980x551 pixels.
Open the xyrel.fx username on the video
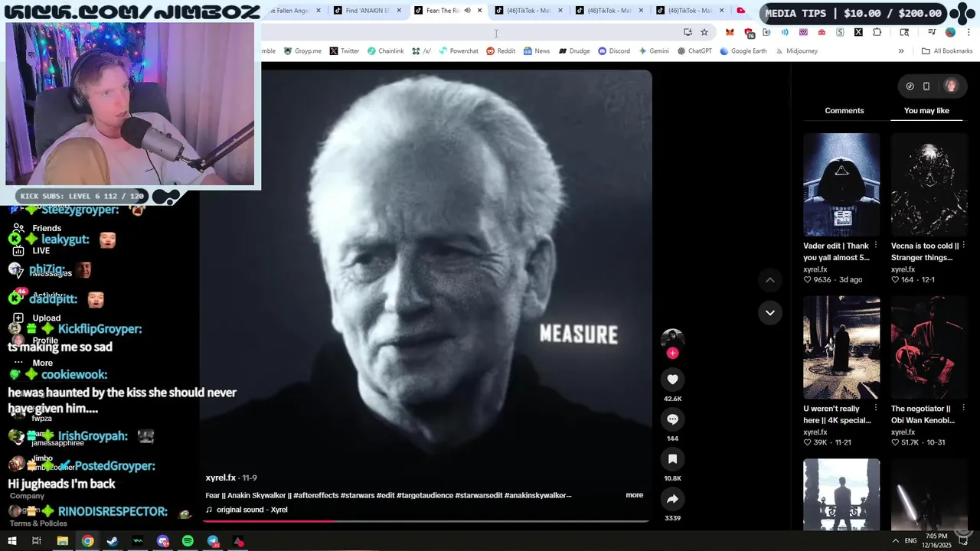[x=220, y=478]
